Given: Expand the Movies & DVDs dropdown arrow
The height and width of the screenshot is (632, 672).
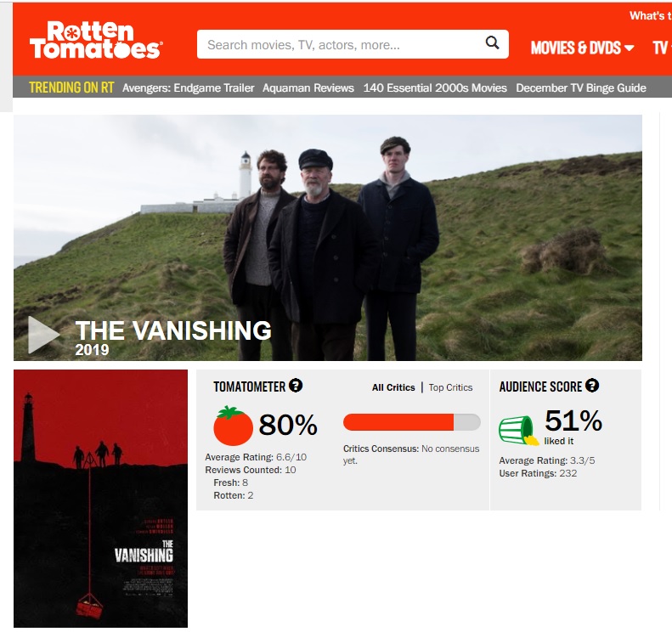Looking at the screenshot, I should pyautogui.click(x=630, y=48).
